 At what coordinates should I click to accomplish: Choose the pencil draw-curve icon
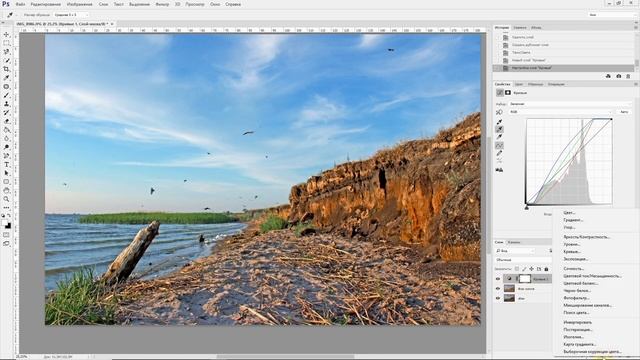coord(499,153)
